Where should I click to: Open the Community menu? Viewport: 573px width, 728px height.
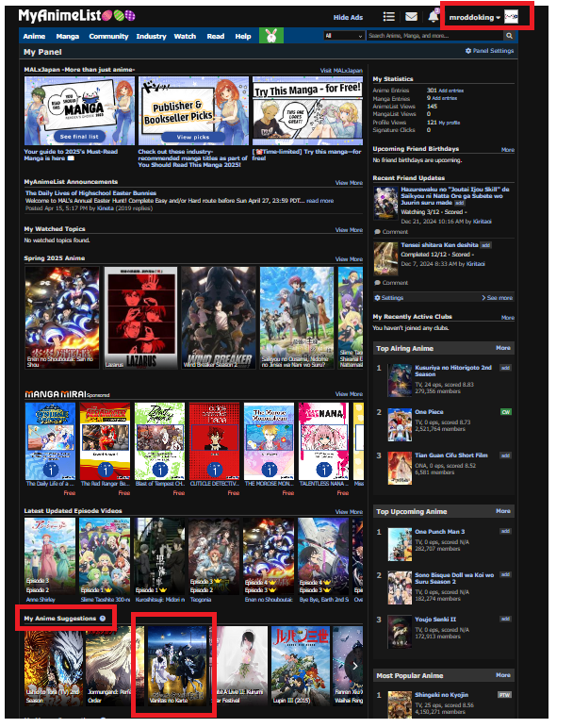108,36
